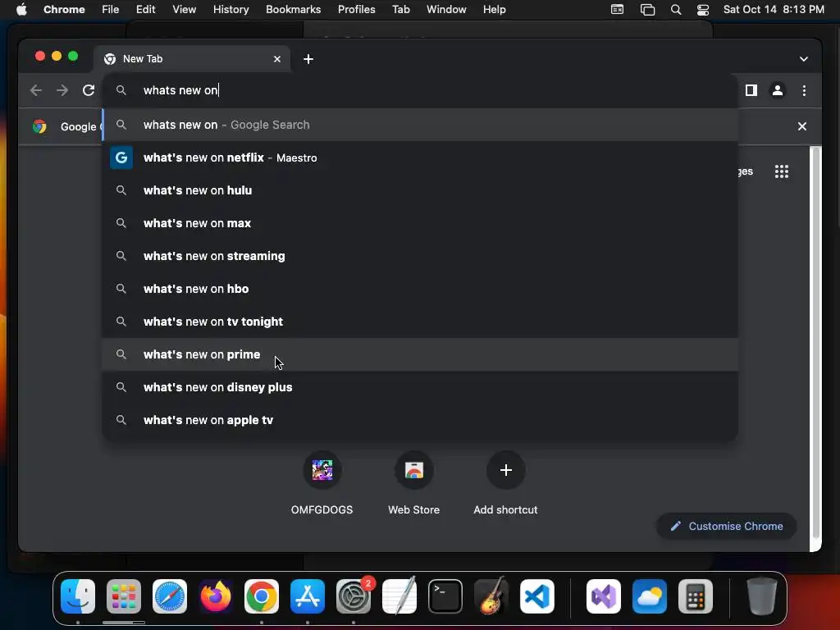The height and width of the screenshot is (630, 840).
Task: Open the profile avatar menu
Action: pyautogui.click(x=778, y=90)
